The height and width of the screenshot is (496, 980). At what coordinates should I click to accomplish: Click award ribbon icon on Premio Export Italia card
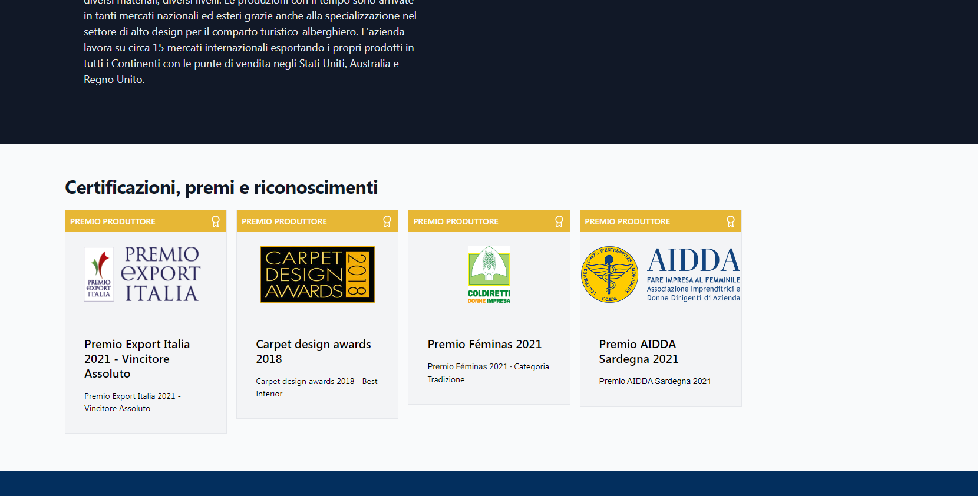coord(216,221)
